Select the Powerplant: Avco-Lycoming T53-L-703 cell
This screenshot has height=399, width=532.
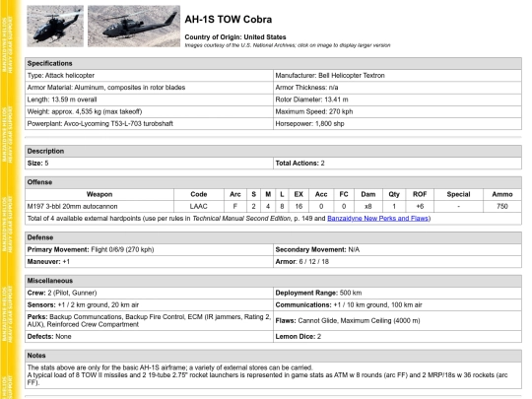[149, 124]
